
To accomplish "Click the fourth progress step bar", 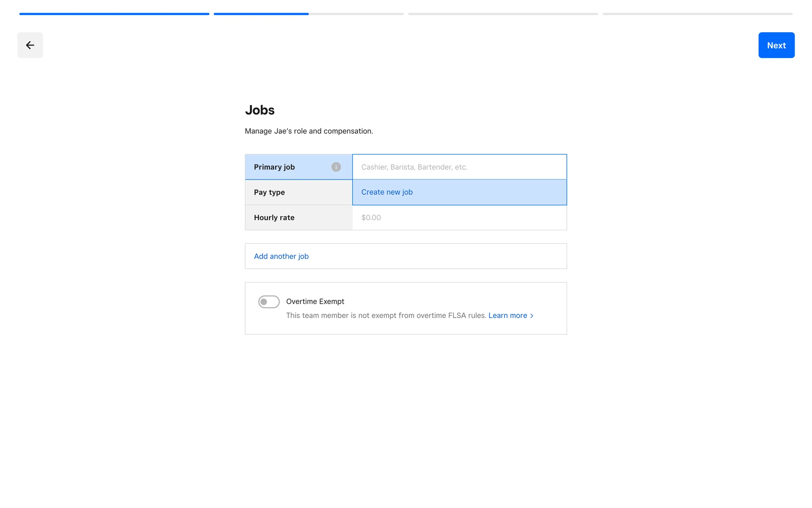I will pos(697,14).
